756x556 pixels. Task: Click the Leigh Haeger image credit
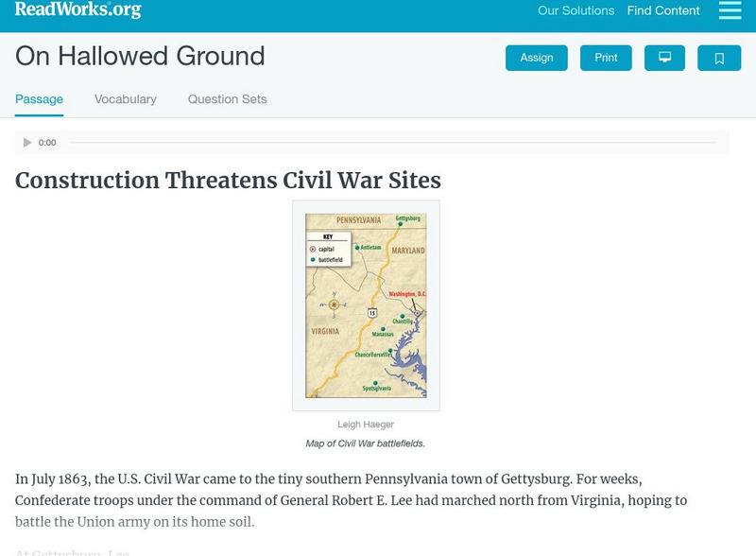(x=366, y=425)
